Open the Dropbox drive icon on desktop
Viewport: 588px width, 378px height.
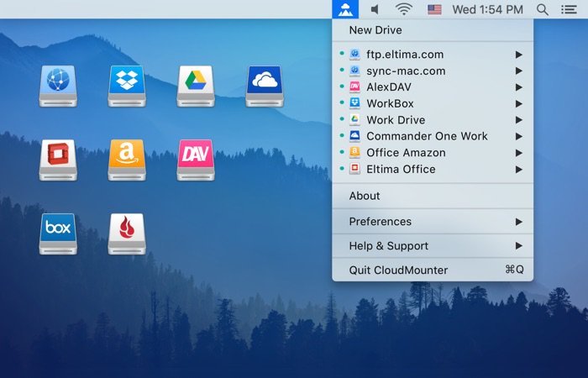coord(127,86)
